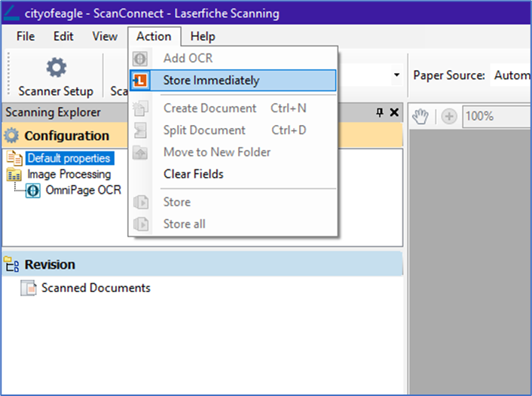Click the Store Immediately orange icon

click(x=140, y=81)
